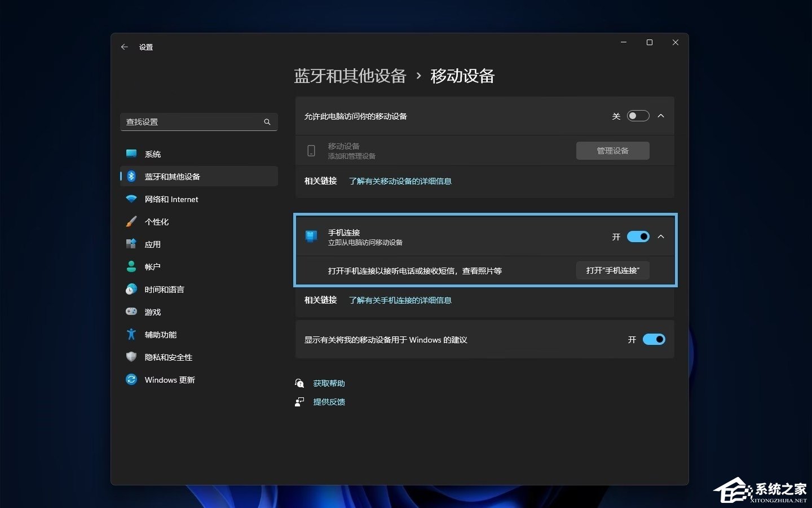This screenshot has height=508, width=812.
Task: Click the 网络和 Internet Wi-Fi icon
Action: [131, 199]
